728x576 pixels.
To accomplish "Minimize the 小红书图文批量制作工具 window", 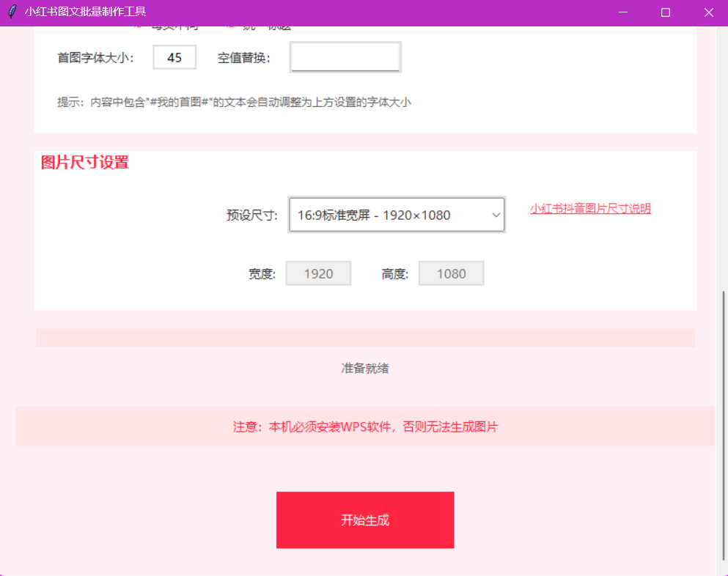I will click(x=622, y=12).
